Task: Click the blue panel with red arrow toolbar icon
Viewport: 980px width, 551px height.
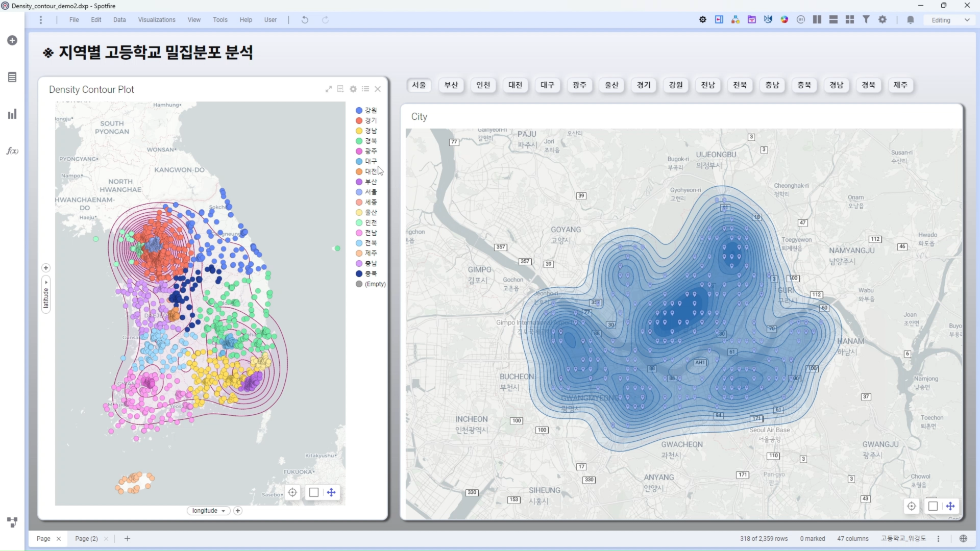Action: pos(719,20)
